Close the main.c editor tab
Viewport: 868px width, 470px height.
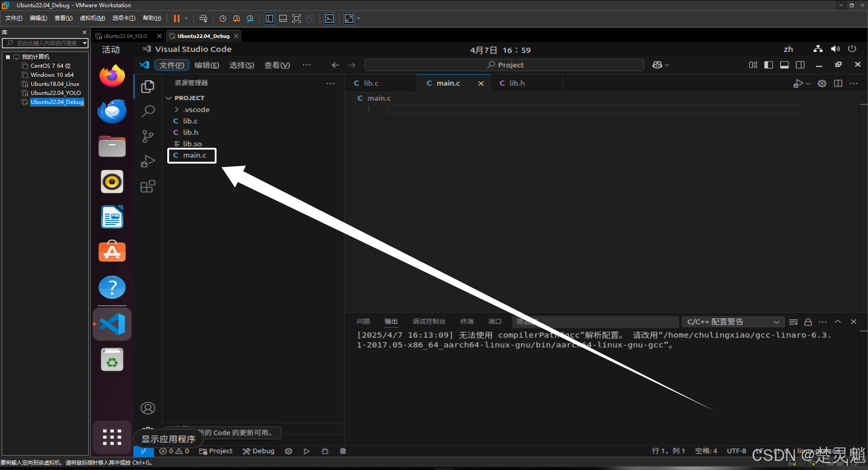pos(481,83)
